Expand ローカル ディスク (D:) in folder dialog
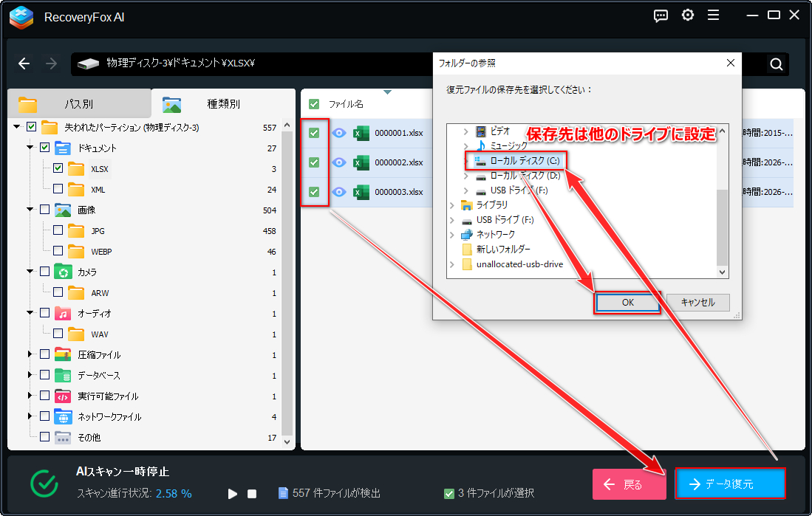 tap(465, 176)
